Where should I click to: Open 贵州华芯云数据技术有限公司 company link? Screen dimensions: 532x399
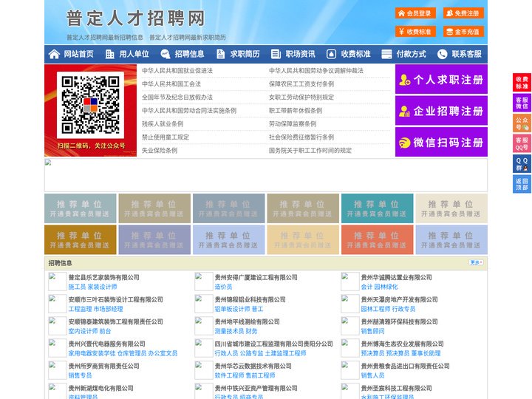(253, 366)
